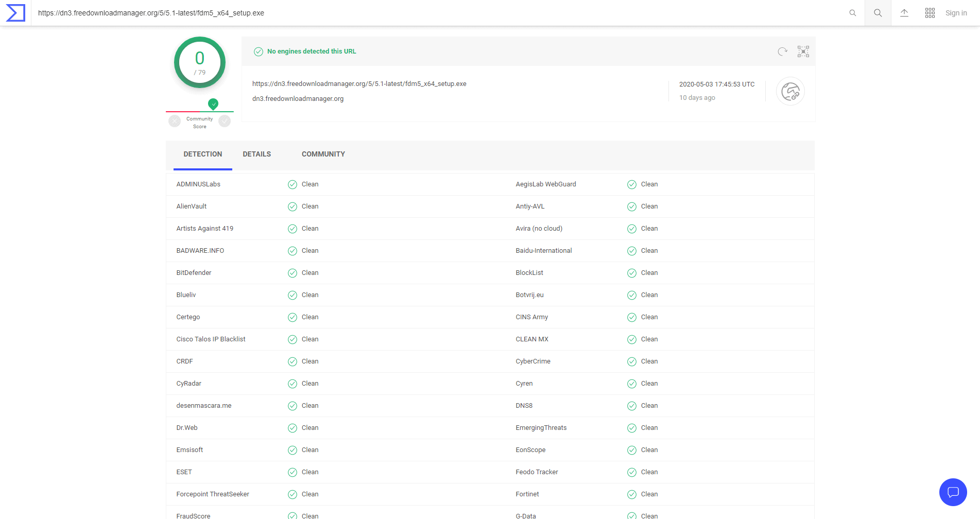Click the 0/79 detection score circle
Screen dimensions: 980x519
point(200,62)
